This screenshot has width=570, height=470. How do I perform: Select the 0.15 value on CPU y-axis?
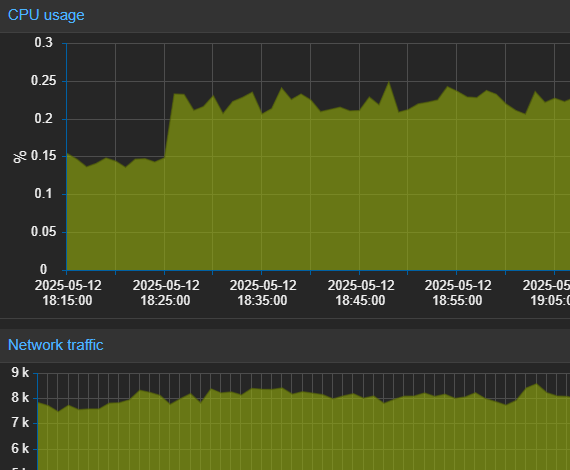(x=44, y=156)
